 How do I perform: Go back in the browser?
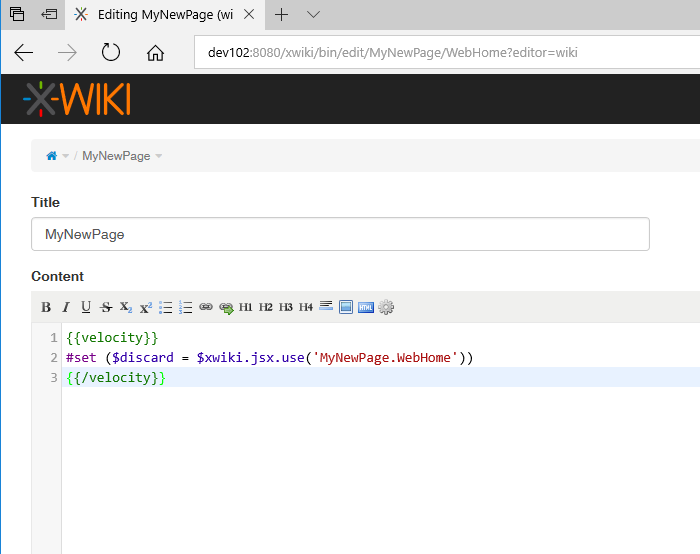[24, 53]
